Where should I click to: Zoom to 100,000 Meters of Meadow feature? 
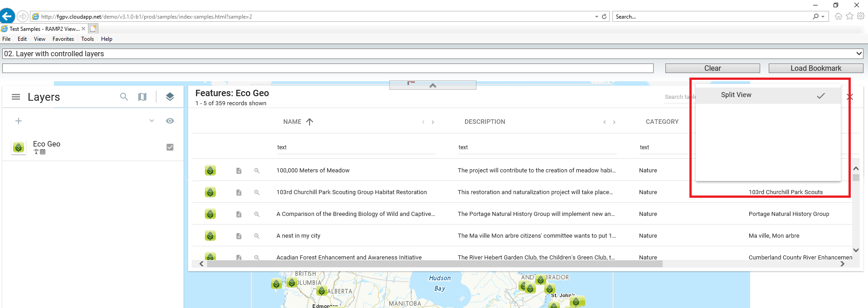(x=257, y=171)
